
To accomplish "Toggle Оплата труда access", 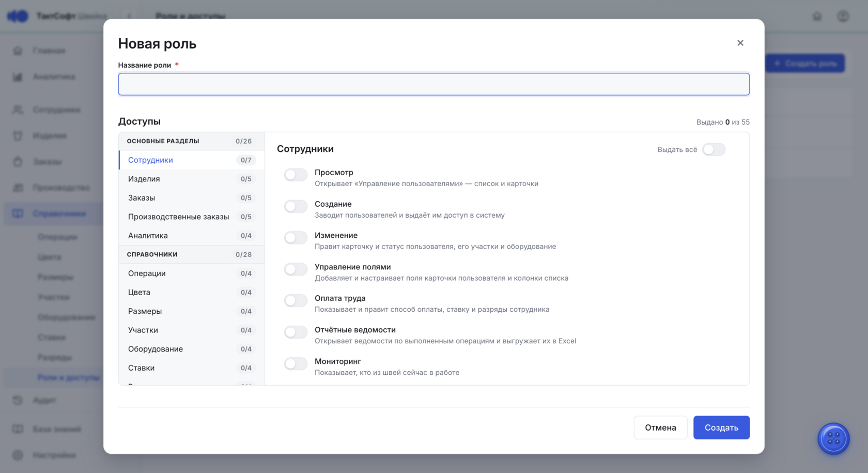I will coord(296,301).
